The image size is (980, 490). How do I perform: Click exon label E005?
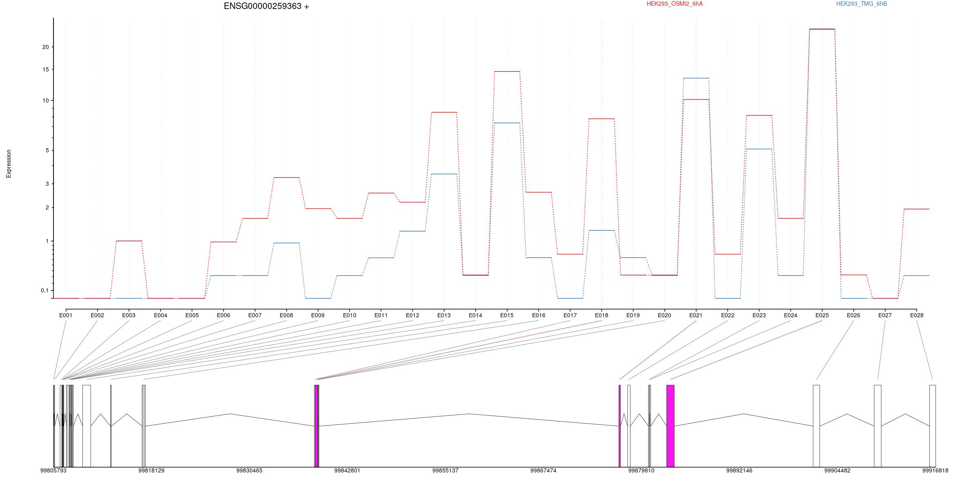(192, 315)
